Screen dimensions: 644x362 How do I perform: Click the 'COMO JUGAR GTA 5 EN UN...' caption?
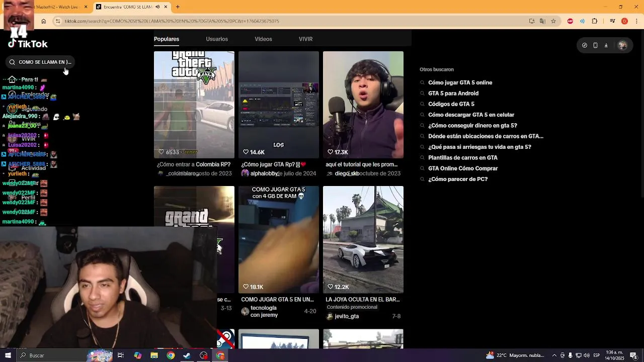(x=277, y=299)
